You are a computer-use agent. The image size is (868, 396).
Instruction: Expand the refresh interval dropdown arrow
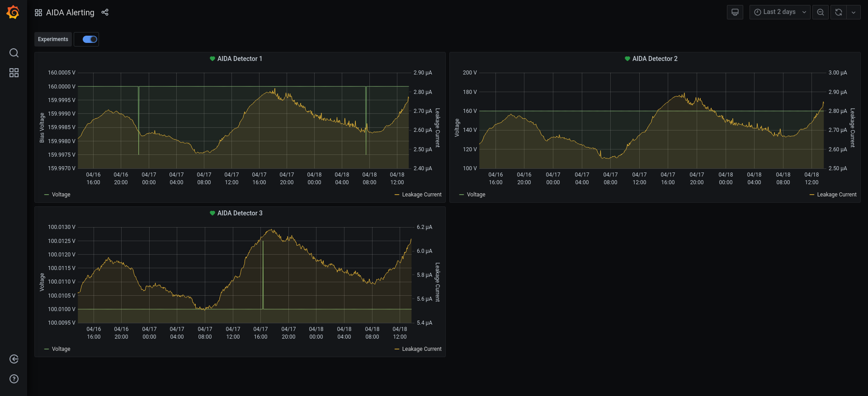853,12
